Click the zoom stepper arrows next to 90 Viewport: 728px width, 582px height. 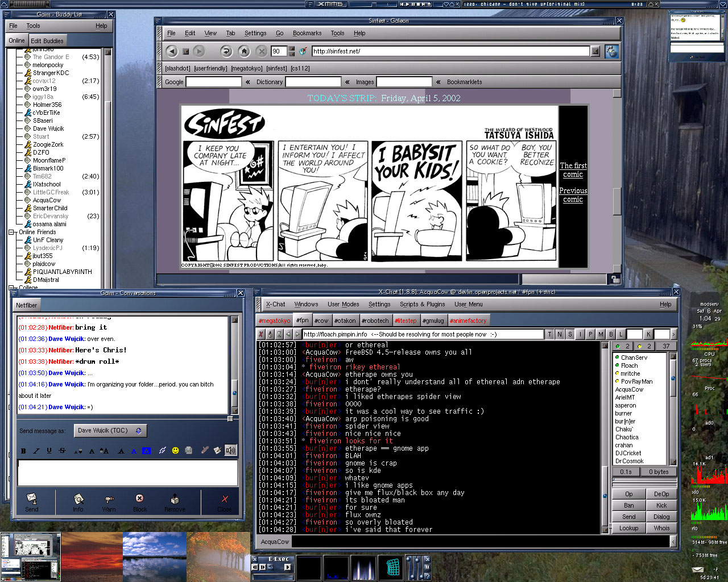click(292, 51)
